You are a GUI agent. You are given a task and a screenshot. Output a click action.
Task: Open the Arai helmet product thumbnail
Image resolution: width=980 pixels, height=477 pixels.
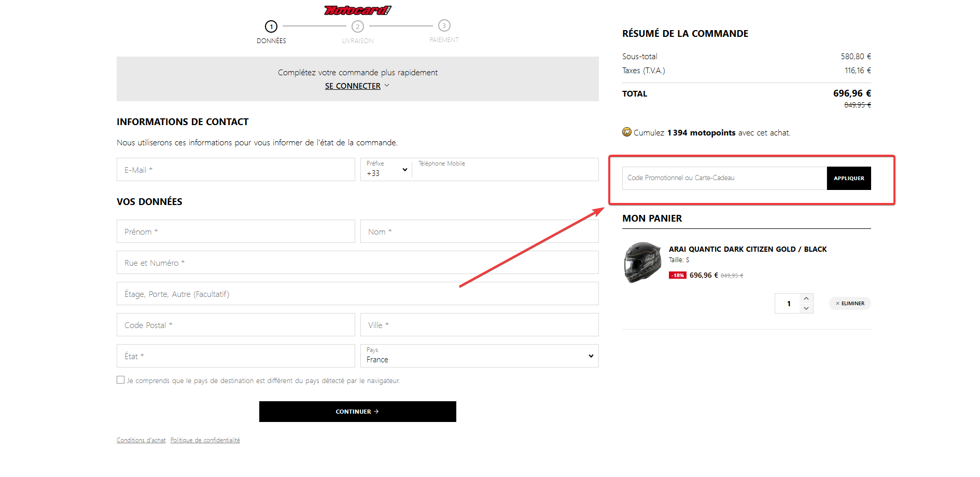pyautogui.click(x=642, y=263)
